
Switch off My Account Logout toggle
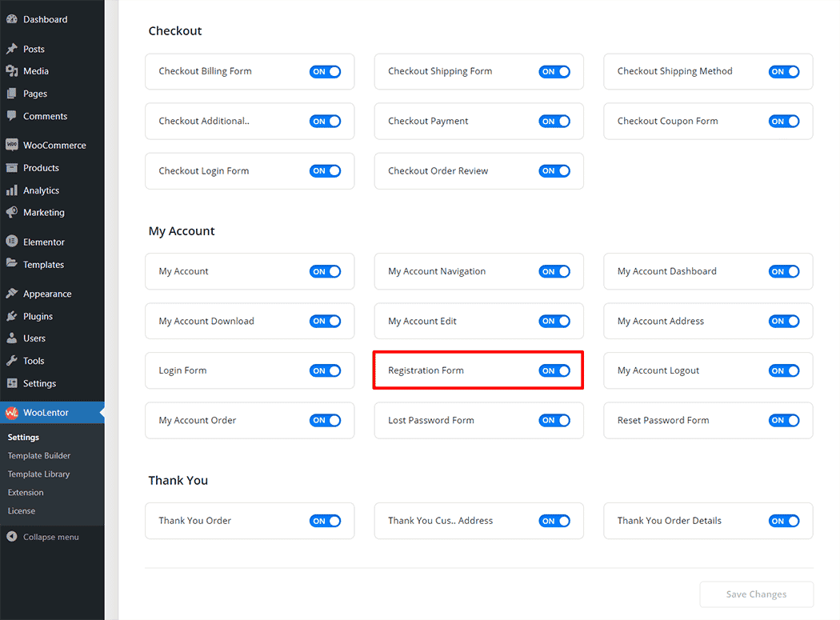(783, 370)
